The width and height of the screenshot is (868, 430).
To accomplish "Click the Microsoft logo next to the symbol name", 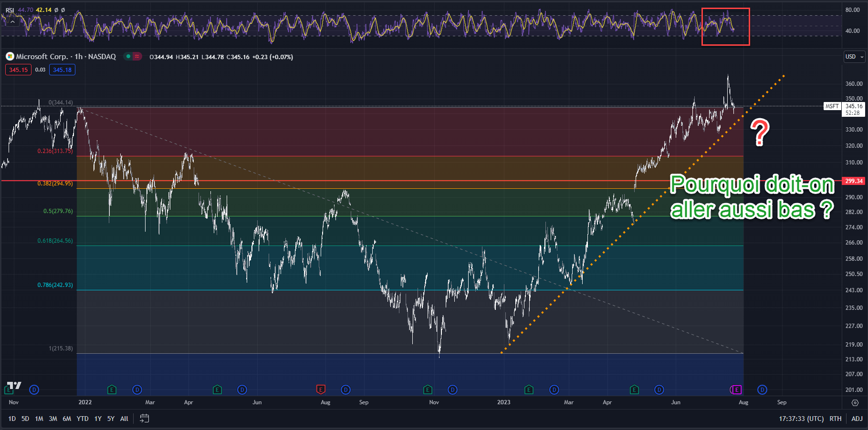I will [x=10, y=56].
